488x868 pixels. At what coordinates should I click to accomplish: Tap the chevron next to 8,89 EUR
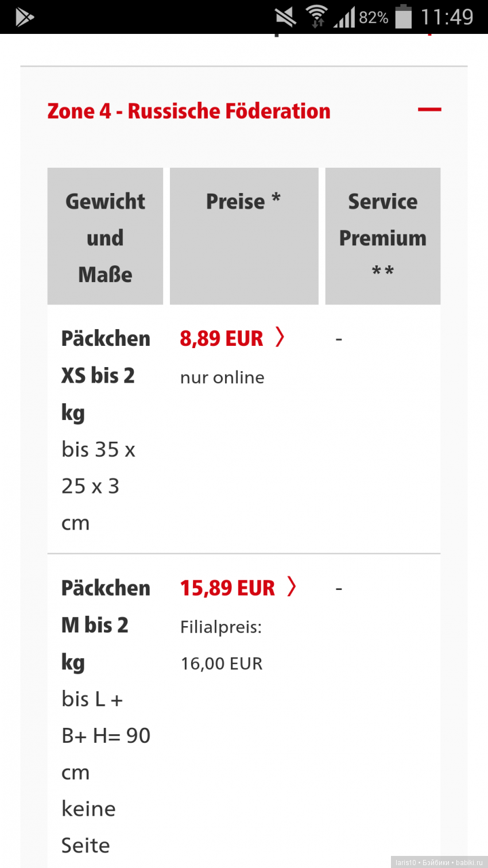click(x=280, y=337)
